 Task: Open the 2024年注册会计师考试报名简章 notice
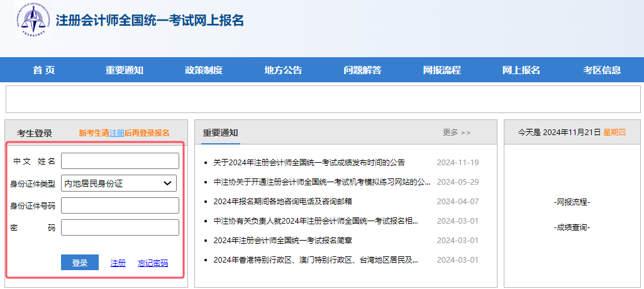click(283, 241)
